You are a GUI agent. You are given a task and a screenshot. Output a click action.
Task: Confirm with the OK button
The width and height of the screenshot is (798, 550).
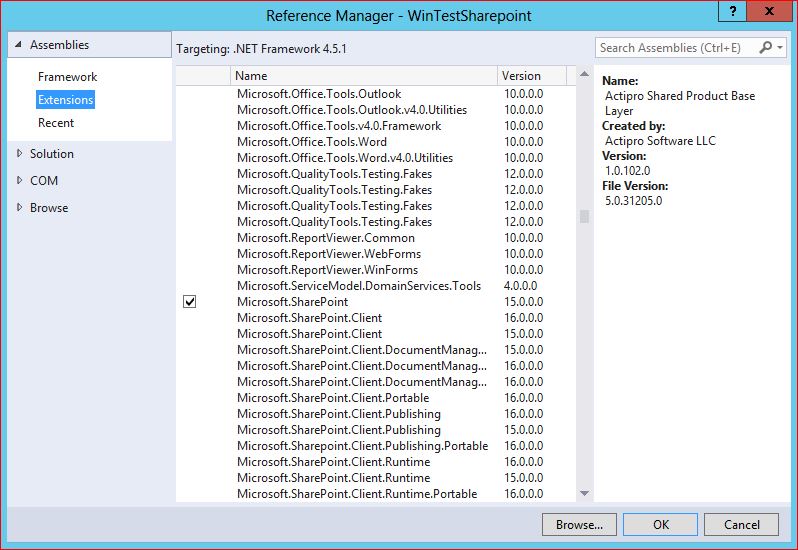pos(661,525)
